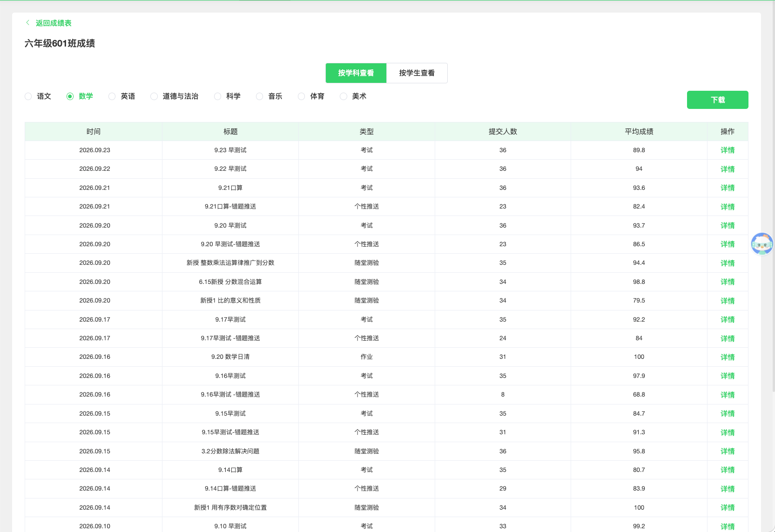The image size is (775, 532).
Task: Click the title 9.15早测试-错题推送
Action: coord(230,432)
